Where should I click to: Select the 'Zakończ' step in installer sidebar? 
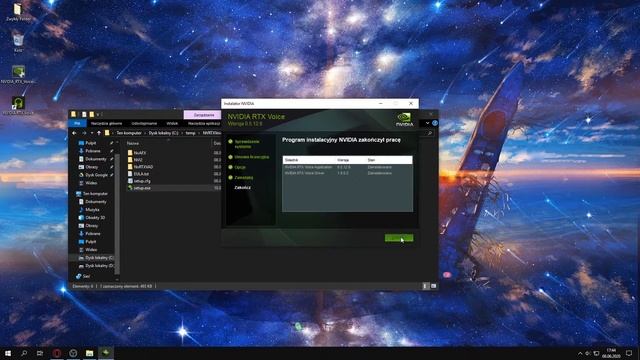point(242,188)
